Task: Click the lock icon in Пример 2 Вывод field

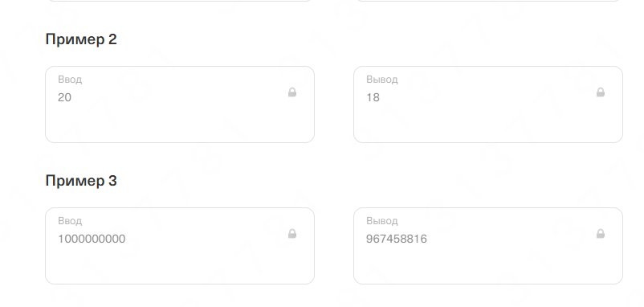Action: pos(601,92)
